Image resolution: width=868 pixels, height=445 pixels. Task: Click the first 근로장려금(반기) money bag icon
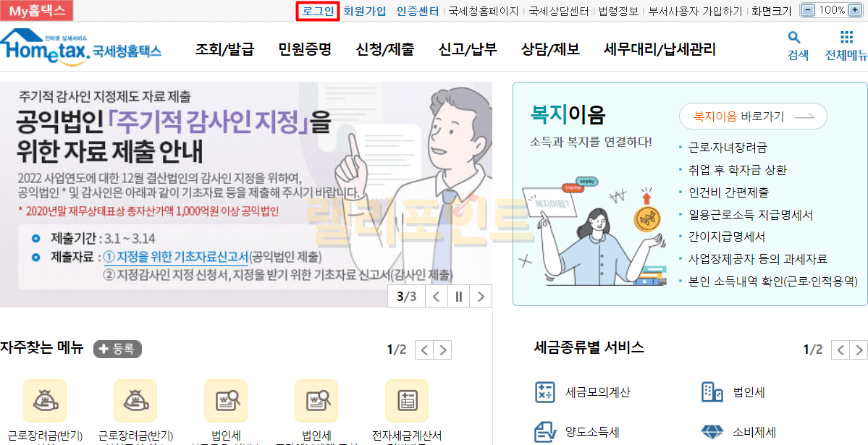coord(44,401)
